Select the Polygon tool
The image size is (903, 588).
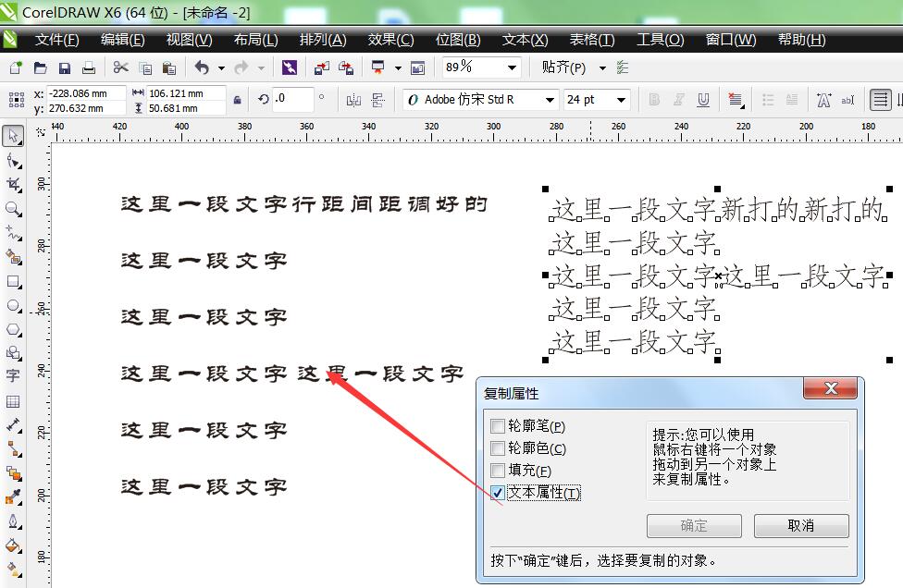[13, 330]
